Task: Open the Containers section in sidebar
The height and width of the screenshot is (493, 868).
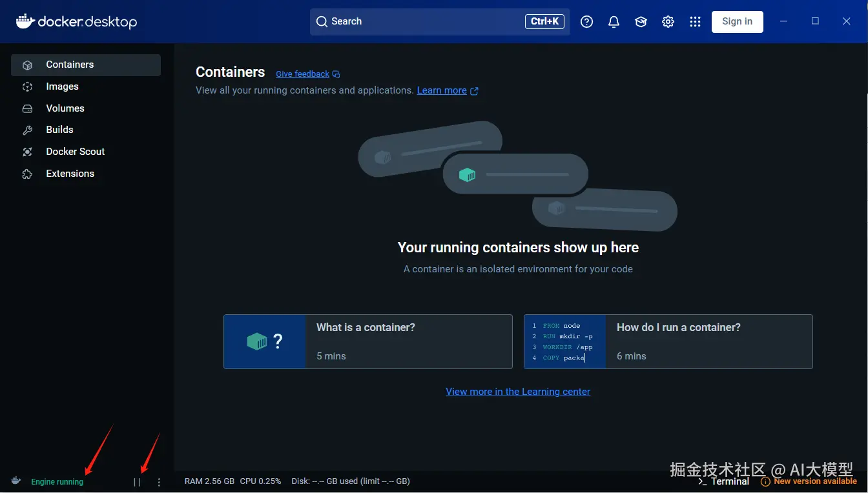Action: coord(86,65)
